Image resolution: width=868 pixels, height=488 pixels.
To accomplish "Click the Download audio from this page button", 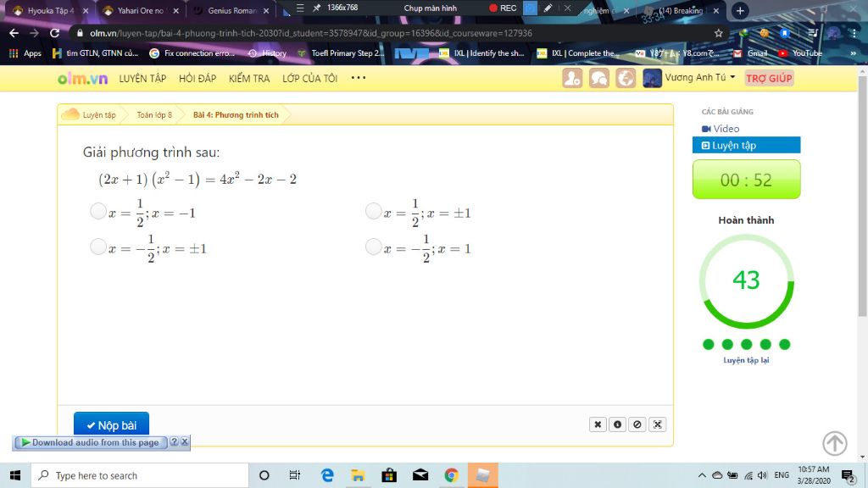I will [x=90, y=442].
